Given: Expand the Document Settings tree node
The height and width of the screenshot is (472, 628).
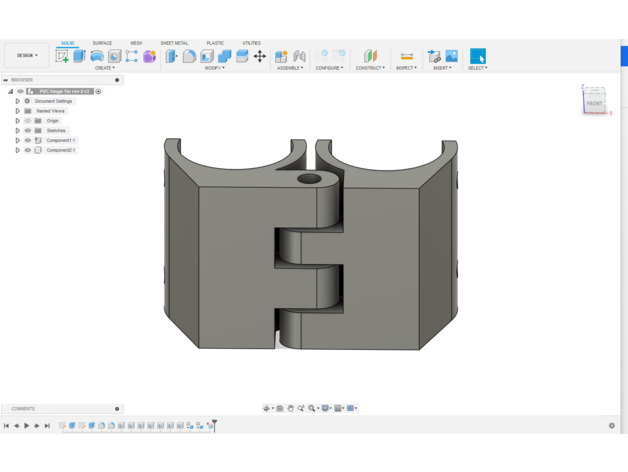Looking at the screenshot, I should (18, 101).
